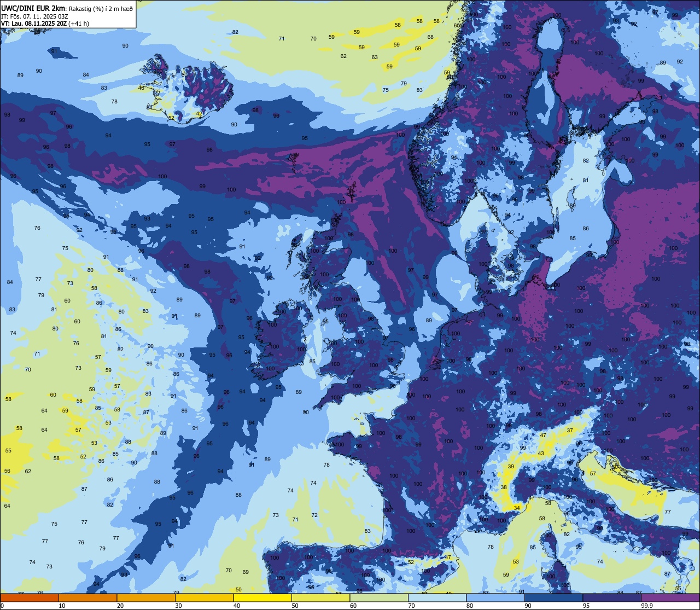Click the legend scale label "30"
The image size is (700, 610).
[178, 606]
